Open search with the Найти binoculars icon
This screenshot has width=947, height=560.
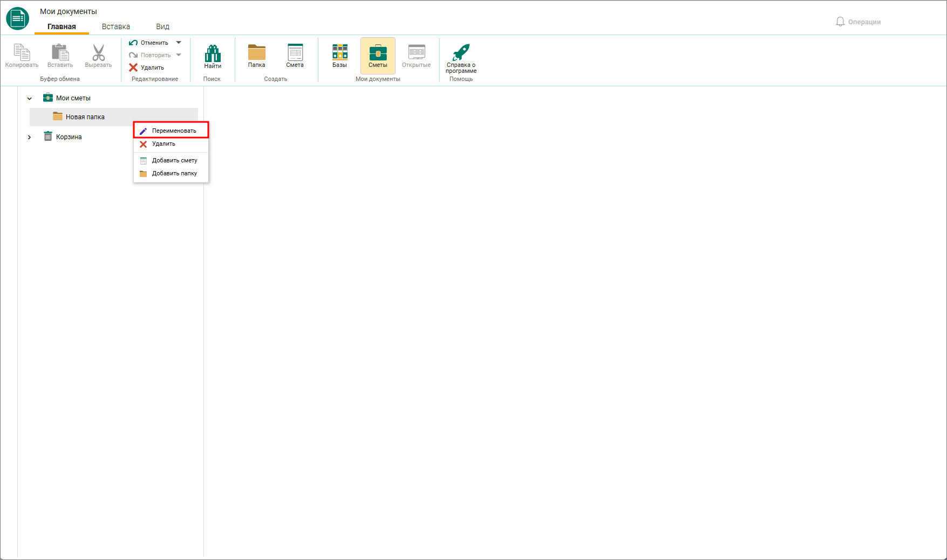213,53
